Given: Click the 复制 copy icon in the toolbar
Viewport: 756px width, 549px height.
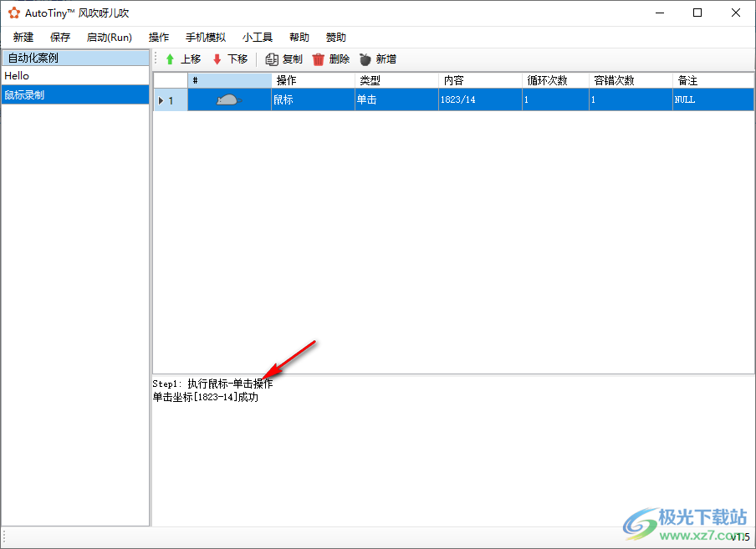Looking at the screenshot, I should coord(271,58).
